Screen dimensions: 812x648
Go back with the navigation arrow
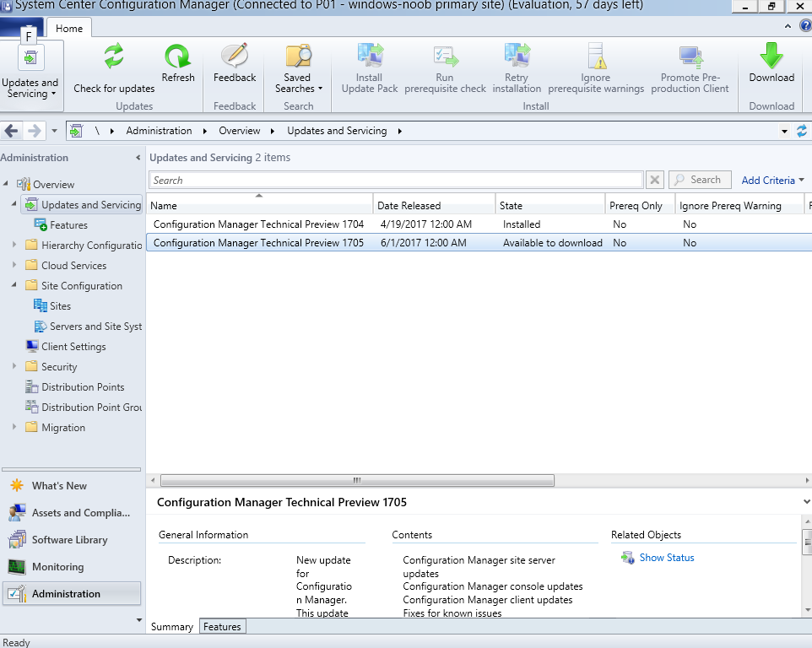pos(11,131)
